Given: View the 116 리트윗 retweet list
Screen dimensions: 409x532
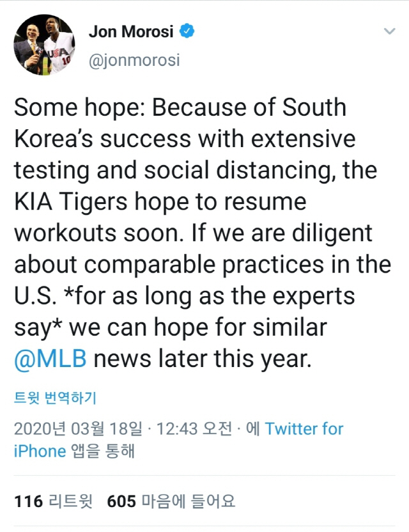Looking at the screenshot, I should point(53,502).
